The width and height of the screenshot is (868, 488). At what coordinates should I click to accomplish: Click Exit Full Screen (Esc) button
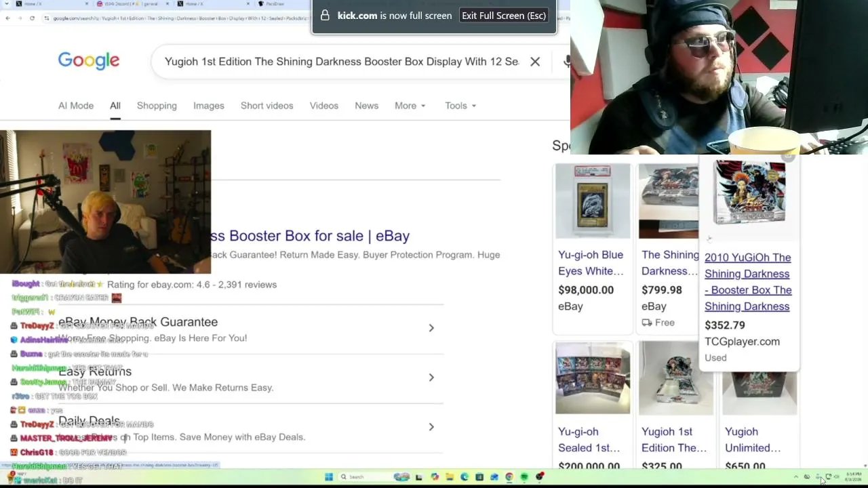pyautogui.click(x=504, y=16)
